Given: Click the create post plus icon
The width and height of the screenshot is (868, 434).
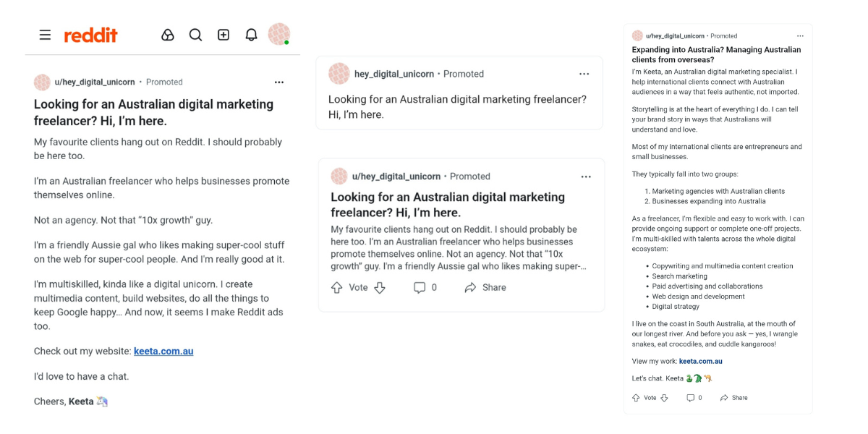Looking at the screenshot, I should 224,35.
